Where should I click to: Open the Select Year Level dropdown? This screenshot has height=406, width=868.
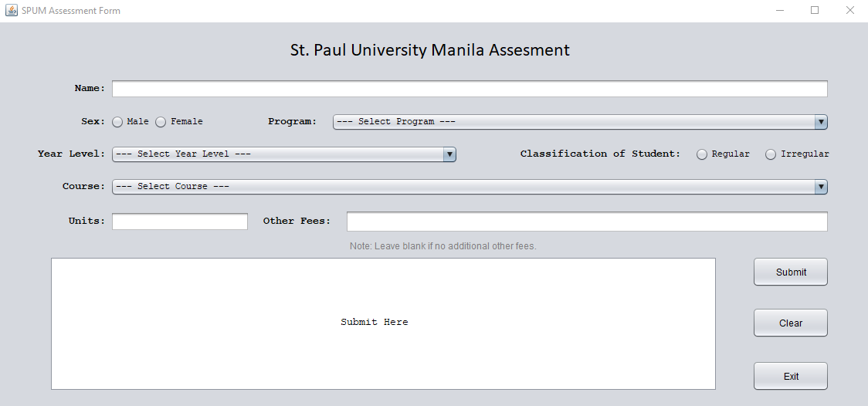284,154
